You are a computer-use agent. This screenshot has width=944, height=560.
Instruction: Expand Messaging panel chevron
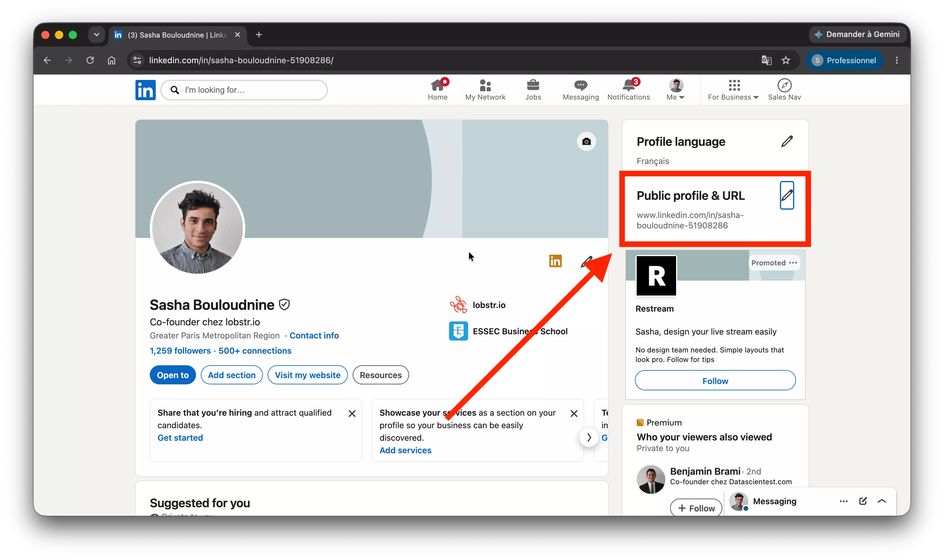(882, 501)
